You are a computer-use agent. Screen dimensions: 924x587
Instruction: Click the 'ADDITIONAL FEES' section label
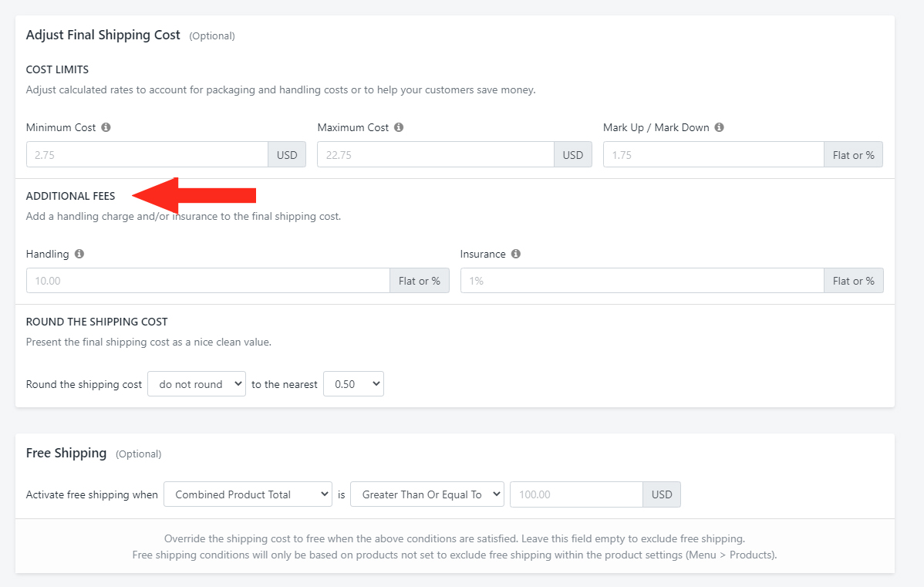tap(71, 196)
